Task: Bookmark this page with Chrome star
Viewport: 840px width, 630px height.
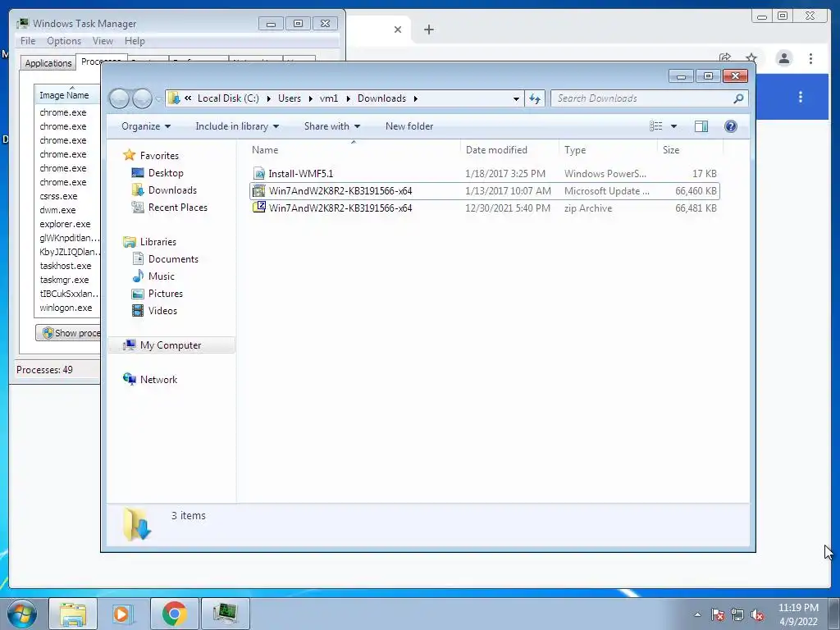Action: click(751, 58)
